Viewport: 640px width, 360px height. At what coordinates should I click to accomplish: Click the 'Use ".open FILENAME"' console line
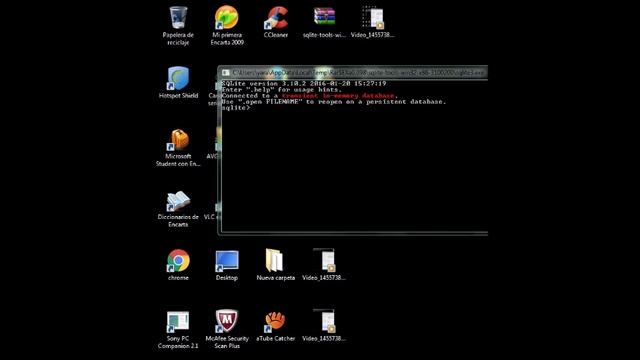coord(334,102)
